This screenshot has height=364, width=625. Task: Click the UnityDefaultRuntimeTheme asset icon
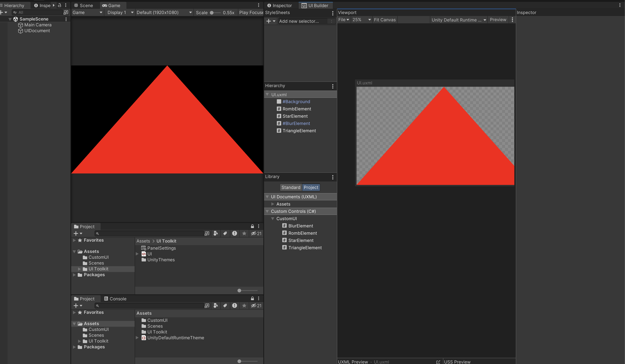click(x=144, y=338)
